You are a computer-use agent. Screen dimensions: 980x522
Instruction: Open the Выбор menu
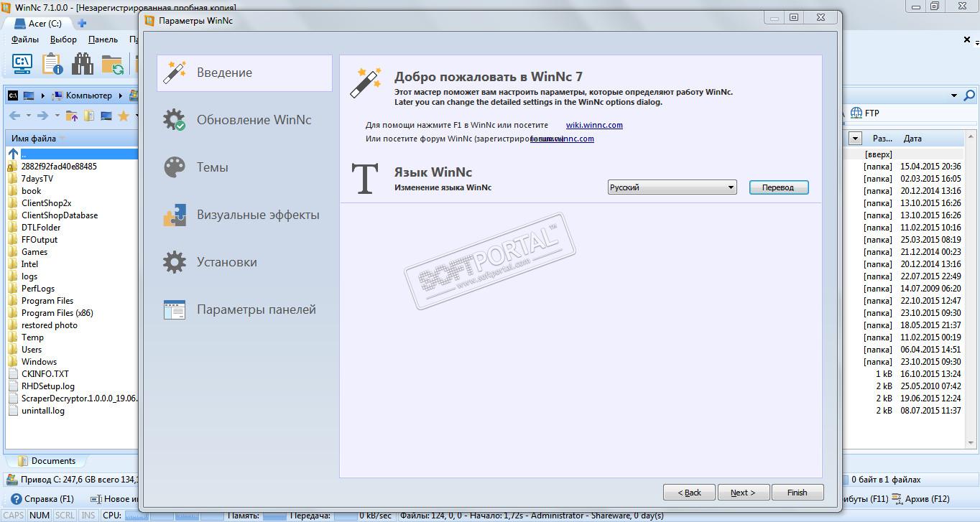[63, 39]
